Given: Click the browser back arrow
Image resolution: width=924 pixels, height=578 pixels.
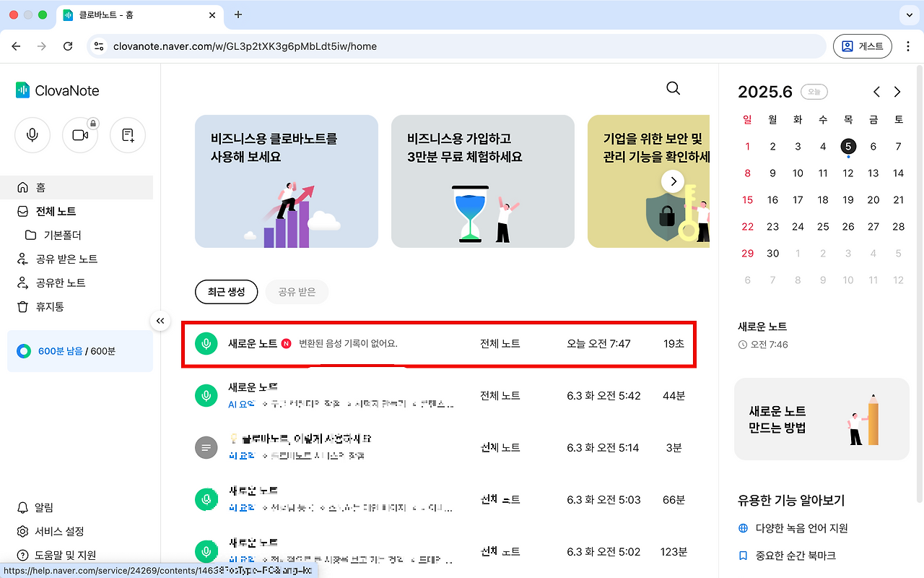Looking at the screenshot, I should (16, 46).
